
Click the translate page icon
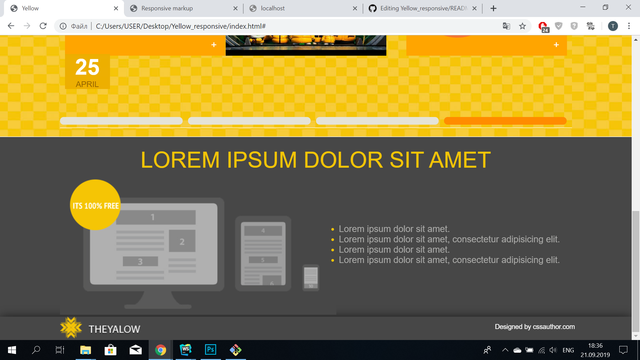[x=506, y=26]
